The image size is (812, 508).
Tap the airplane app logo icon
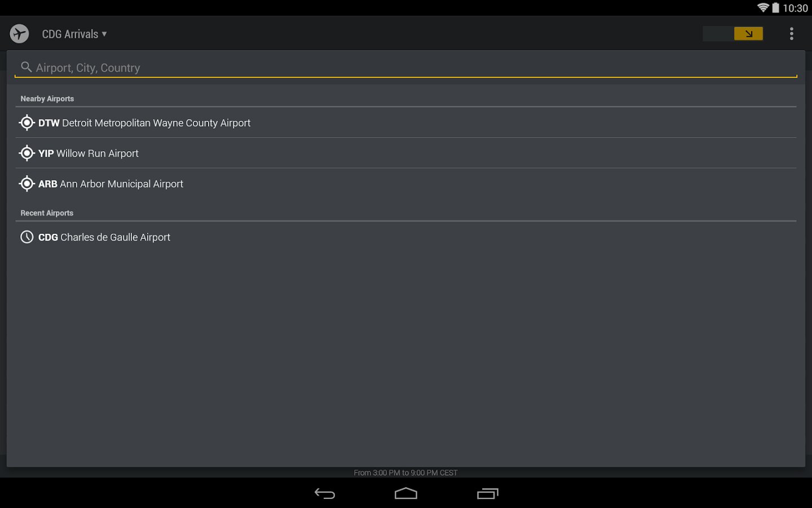19,34
